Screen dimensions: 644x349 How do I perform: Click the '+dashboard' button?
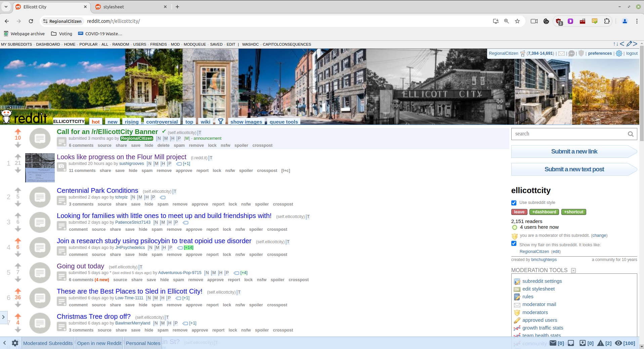pyautogui.click(x=544, y=212)
